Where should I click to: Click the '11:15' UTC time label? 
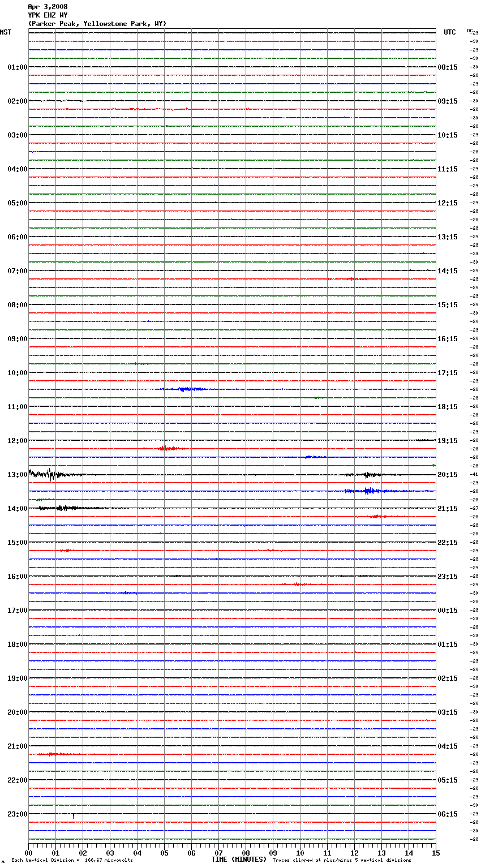(x=448, y=169)
